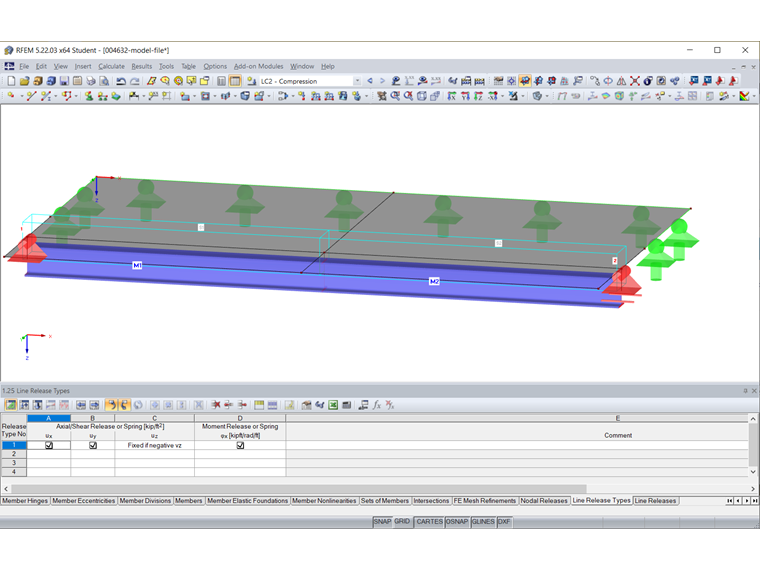760x570 pixels.
Task: Click the Print icon in main toolbar
Action: (91, 81)
